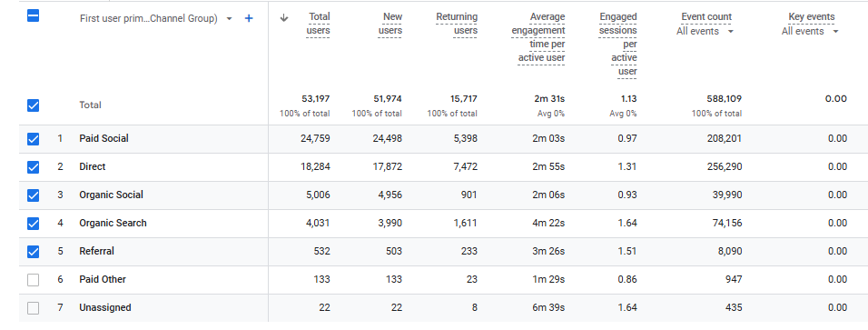Select the Paid Social channel name

(104, 138)
